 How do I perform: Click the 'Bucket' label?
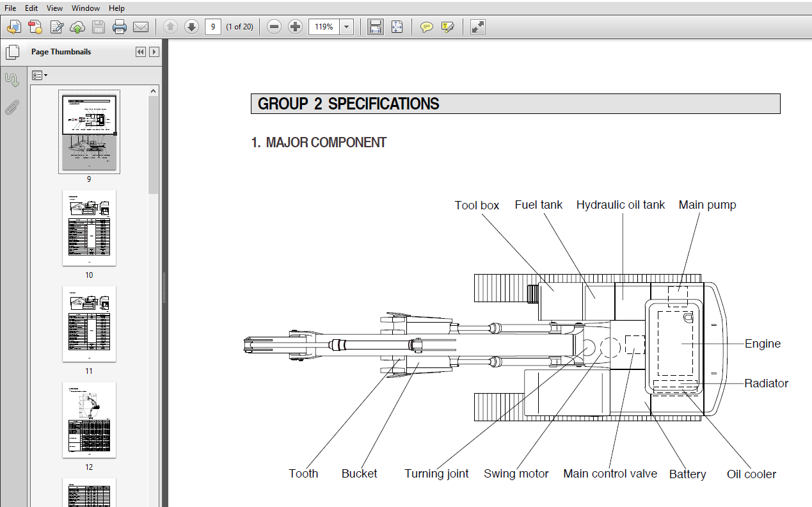(x=360, y=474)
